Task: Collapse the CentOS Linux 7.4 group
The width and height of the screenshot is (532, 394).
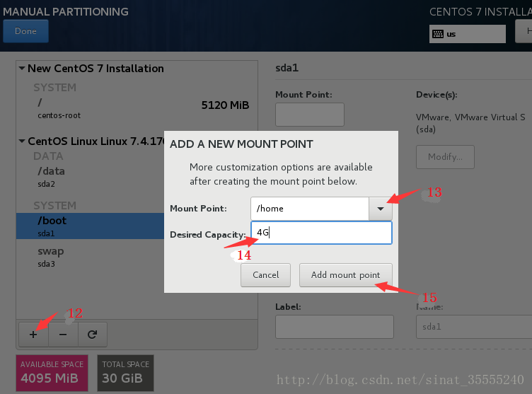Action: point(22,141)
